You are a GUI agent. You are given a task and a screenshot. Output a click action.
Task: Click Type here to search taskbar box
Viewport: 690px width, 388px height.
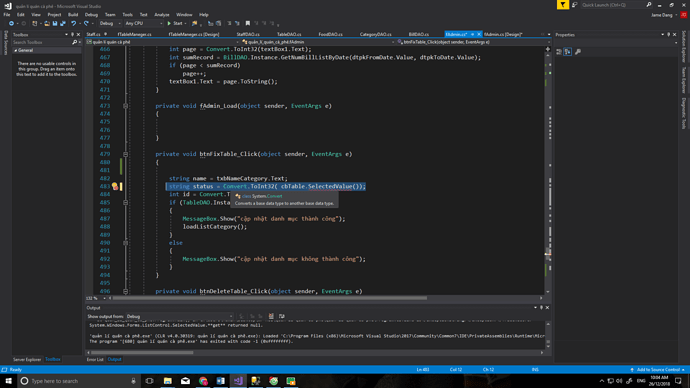[79, 381]
